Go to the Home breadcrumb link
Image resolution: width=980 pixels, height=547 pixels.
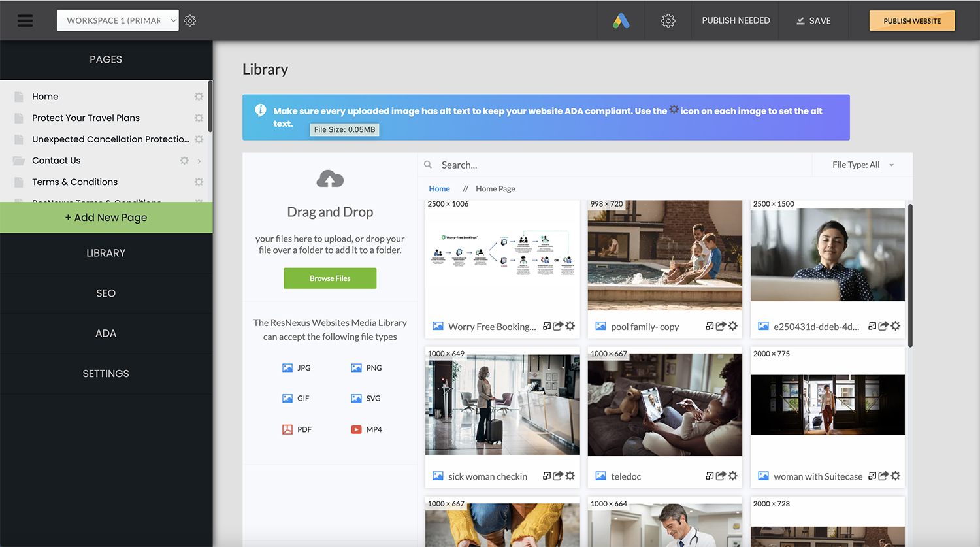[439, 189]
